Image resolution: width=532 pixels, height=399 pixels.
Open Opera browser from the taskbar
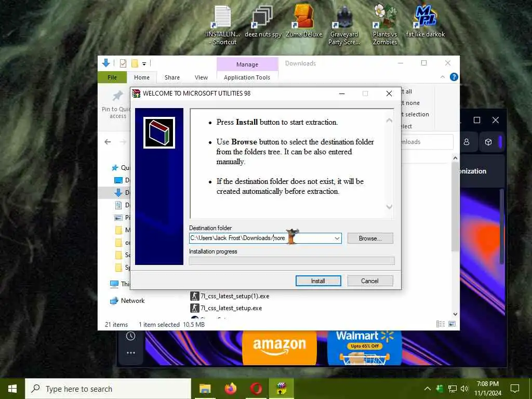point(256,389)
